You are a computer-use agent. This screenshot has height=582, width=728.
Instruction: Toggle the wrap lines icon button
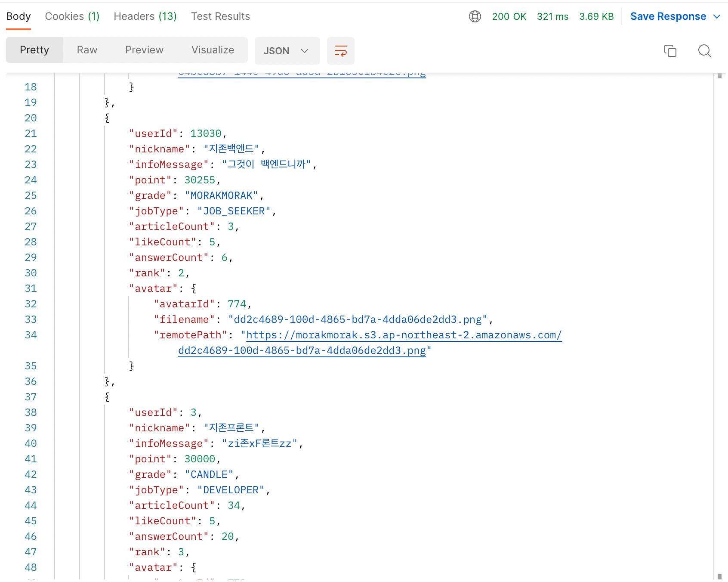coord(341,51)
